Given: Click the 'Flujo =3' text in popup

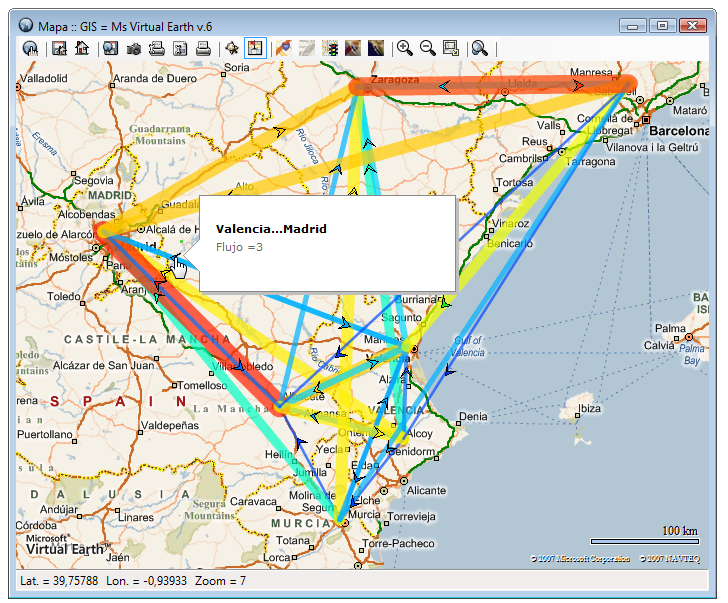Looking at the screenshot, I should (239, 247).
